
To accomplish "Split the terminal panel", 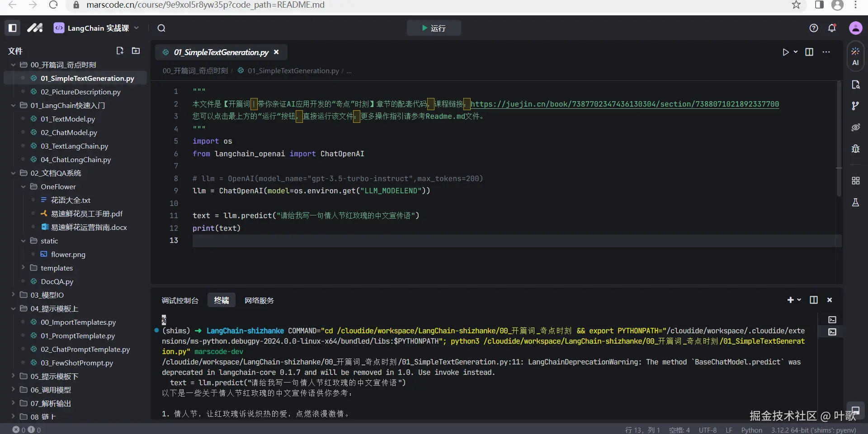I will click(813, 300).
